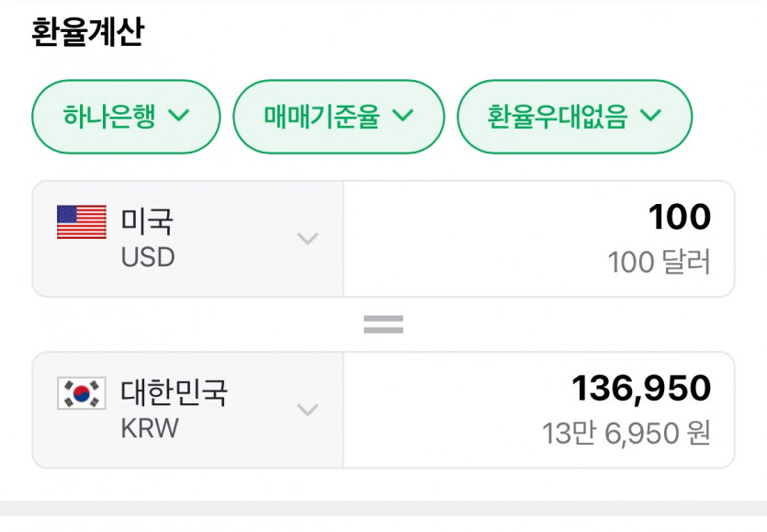Open the 매매기준율 rate type dropdown

[x=338, y=117]
